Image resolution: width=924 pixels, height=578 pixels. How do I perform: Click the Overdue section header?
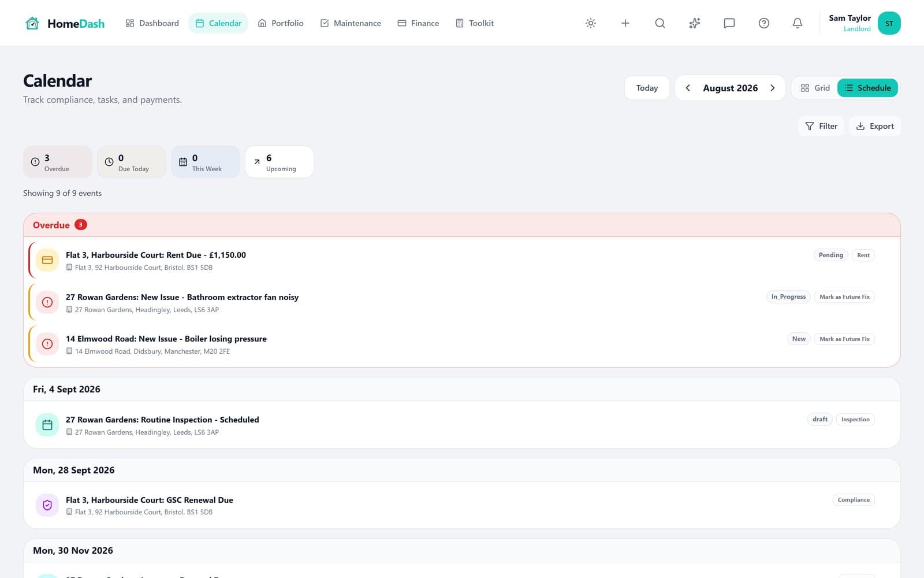[462, 225]
